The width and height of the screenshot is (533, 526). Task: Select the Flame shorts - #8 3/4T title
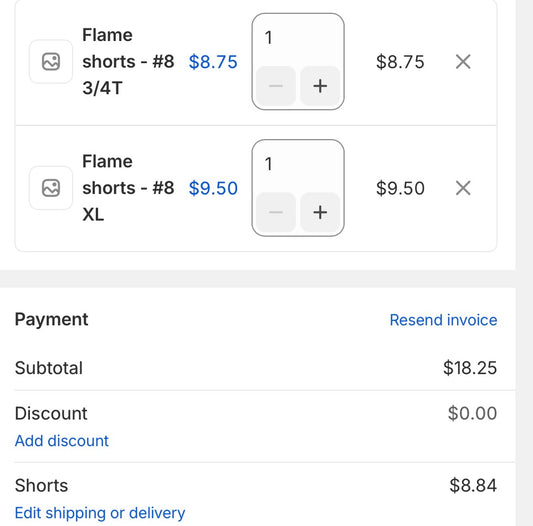pyautogui.click(x=128, y=62)
